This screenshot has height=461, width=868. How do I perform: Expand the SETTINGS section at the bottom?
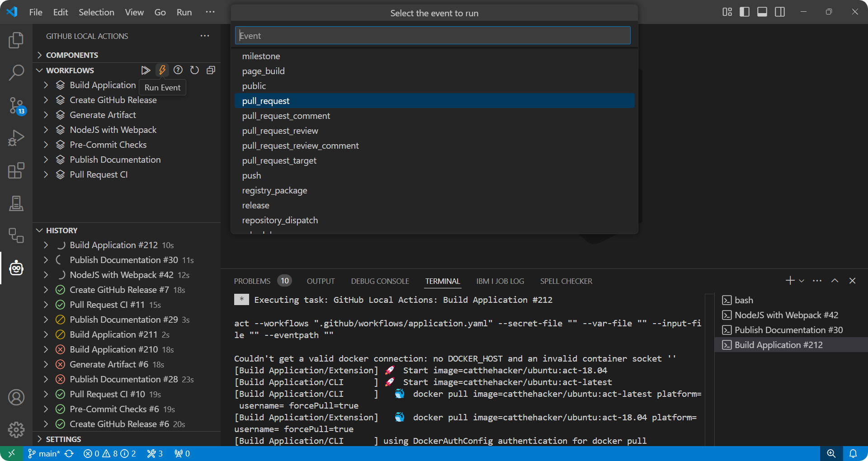[x=40, y=438]
